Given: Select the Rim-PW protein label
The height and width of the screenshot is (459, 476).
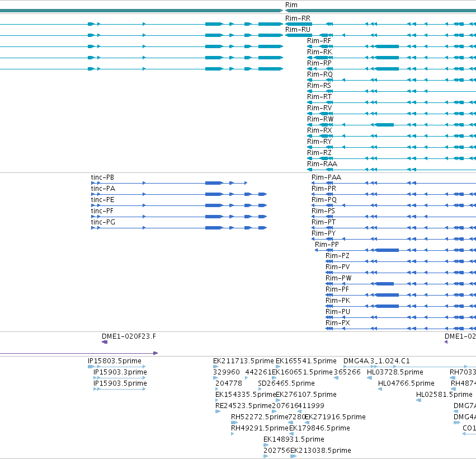Looking at the screenshot, I should tap(338, 278).
